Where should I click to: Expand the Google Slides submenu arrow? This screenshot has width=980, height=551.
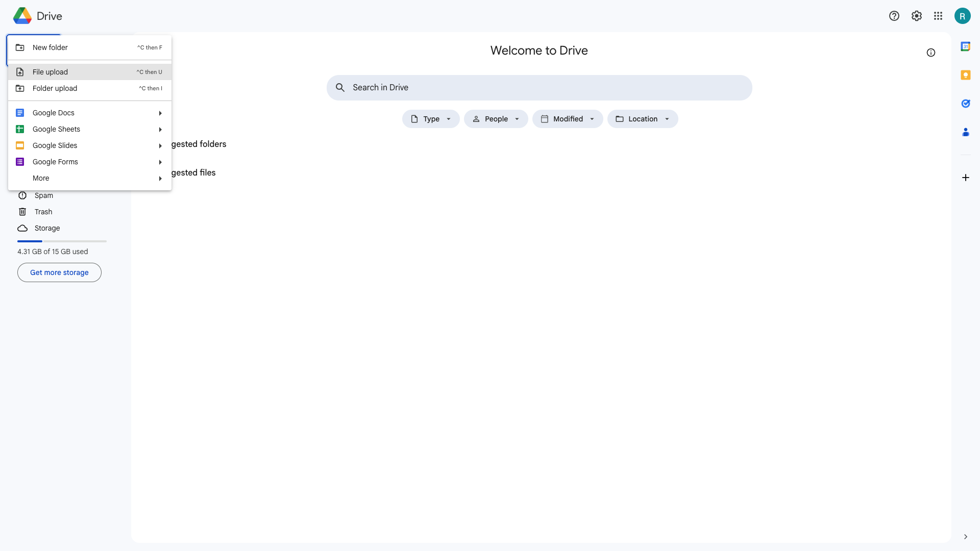click(x=160, y=146)
